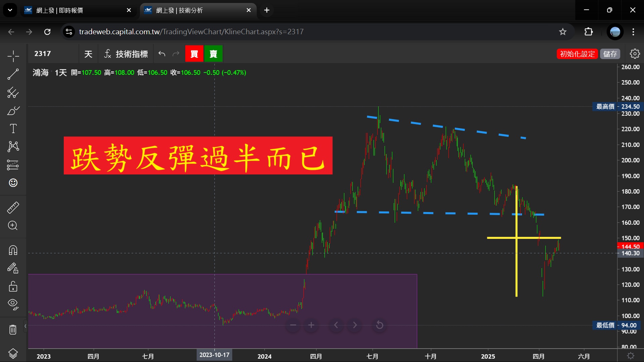Image resolution: width=644 pixels, height=362 pixels.
Task: Toggle stay in drawing mode
Action: pyautogui.click(x=13, y=268)
